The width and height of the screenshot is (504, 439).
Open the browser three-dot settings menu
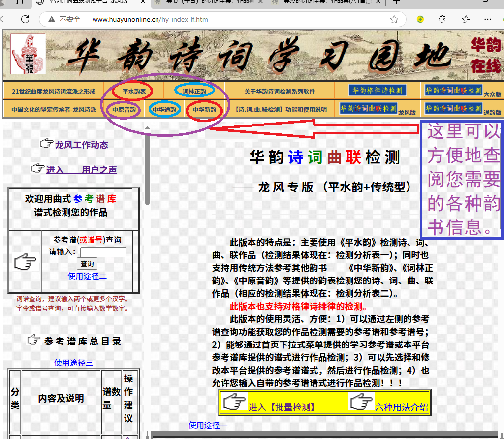pos(488,19)
